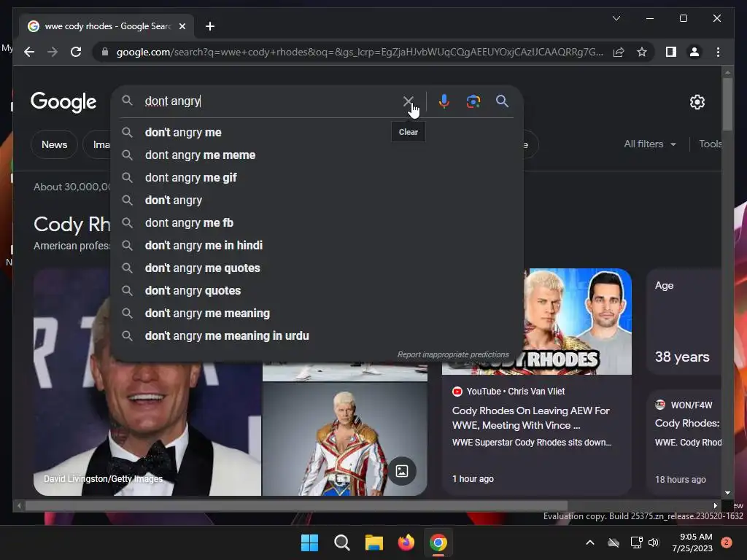
Task: Open image viewer icon on wrestler photo
Action: point(402,471)
